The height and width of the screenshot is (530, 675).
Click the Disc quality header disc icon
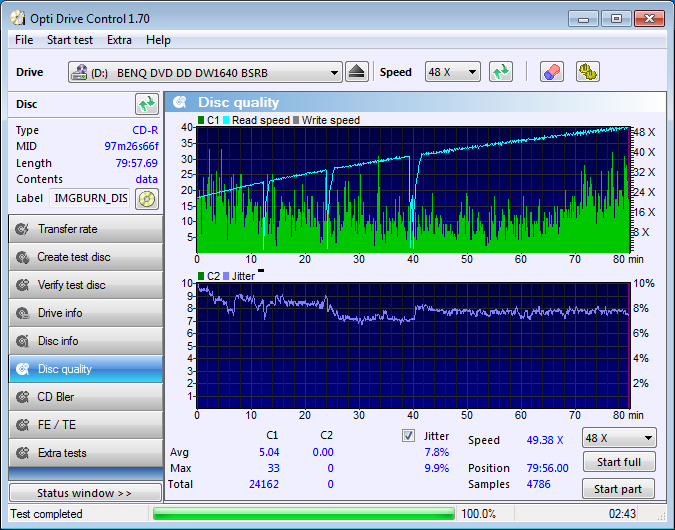[x=180, y=102]
